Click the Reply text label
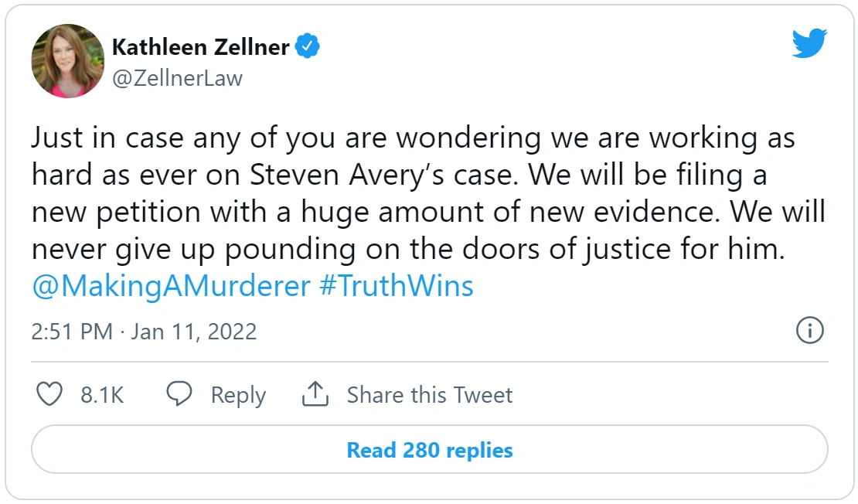 pyautogui.click(x=238, y=395)
